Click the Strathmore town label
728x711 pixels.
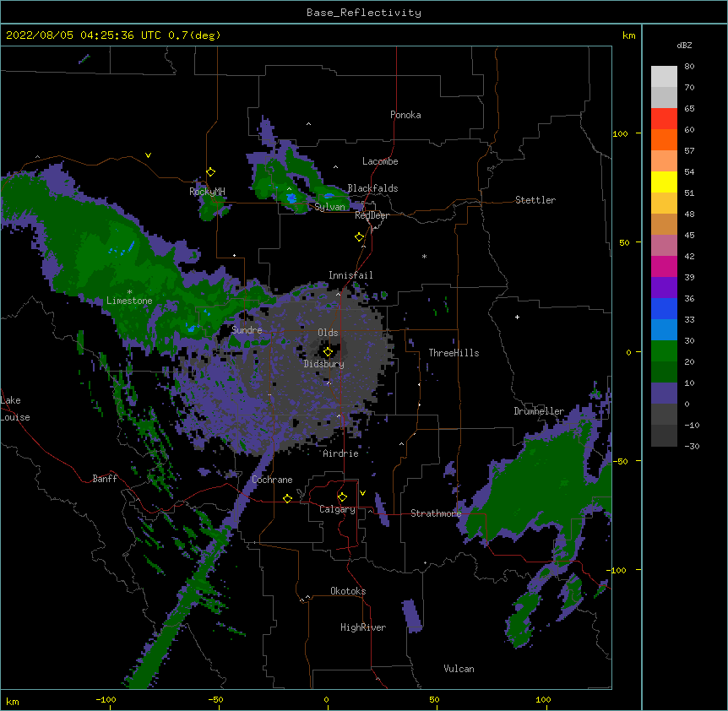(436, 513)
